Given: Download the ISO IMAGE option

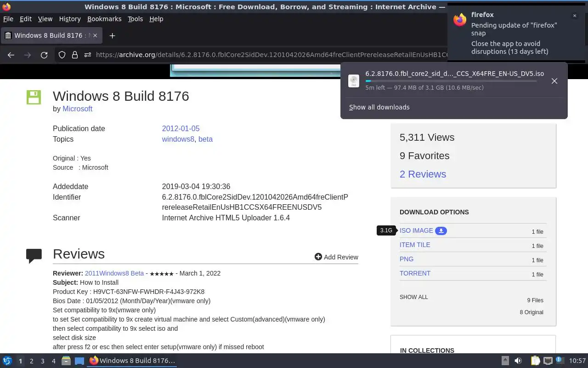Looking at the screenshot, I should point(416,231).
